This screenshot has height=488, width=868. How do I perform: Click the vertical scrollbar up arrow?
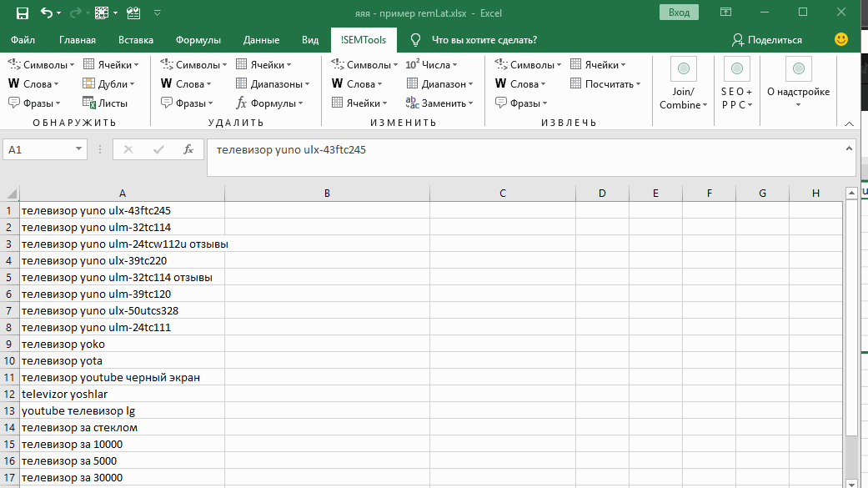coord(851,194)
